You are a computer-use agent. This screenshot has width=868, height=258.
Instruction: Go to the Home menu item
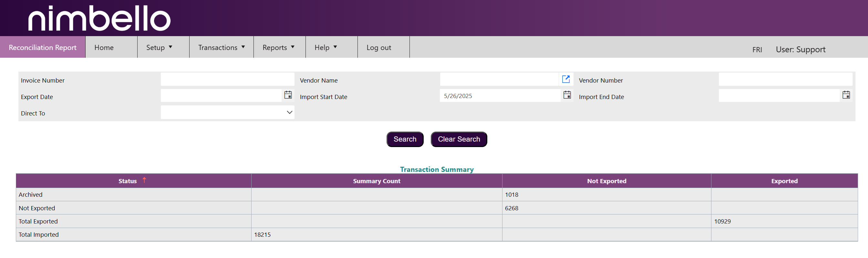tap(104, 47)
